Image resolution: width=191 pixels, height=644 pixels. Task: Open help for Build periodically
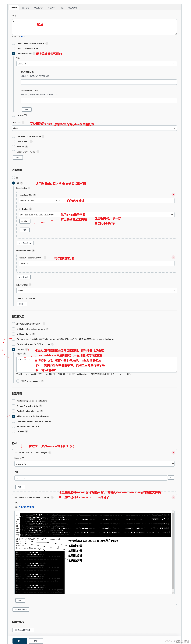33,334
